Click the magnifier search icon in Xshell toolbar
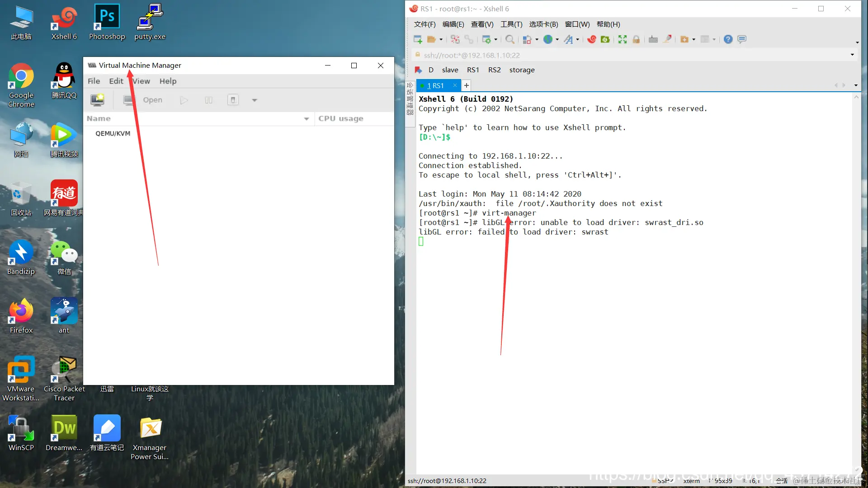This screenshot has width=868, height=488. [509, 39]
